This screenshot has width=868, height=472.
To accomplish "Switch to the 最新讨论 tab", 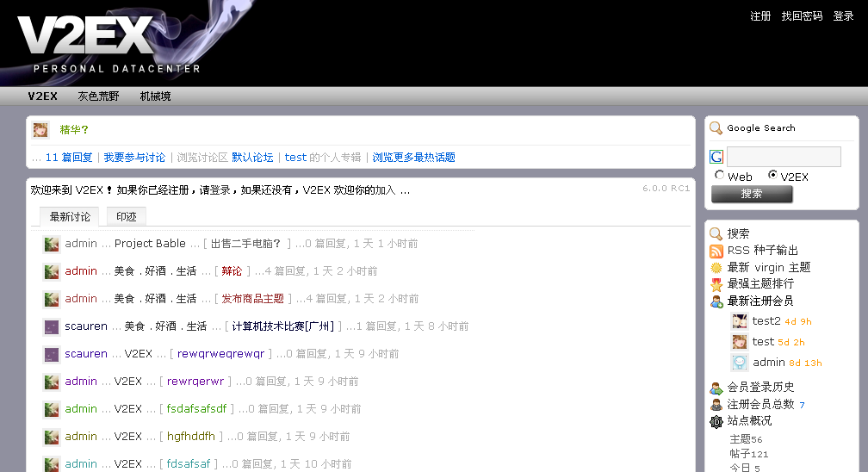I will (x=69, y=216).
